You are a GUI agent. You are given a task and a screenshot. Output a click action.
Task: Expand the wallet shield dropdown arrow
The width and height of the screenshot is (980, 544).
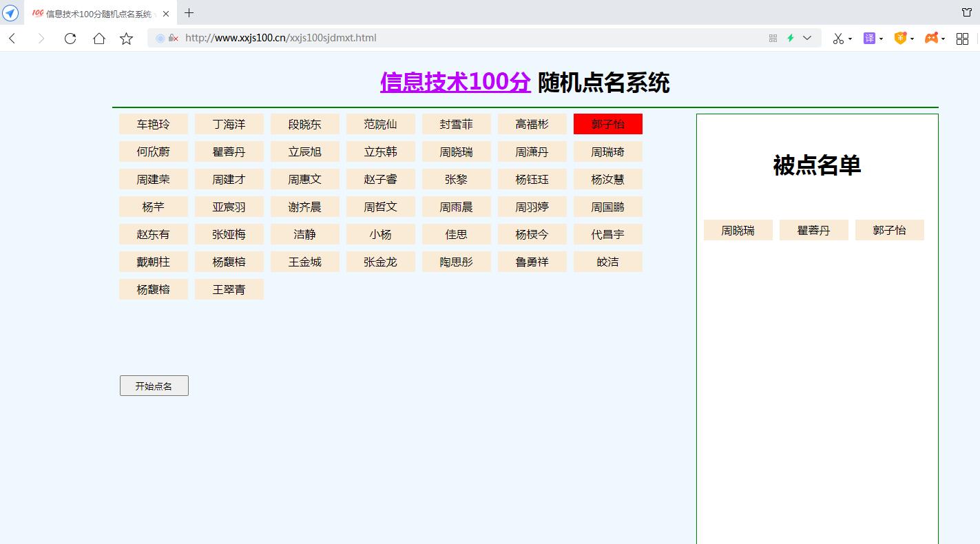pos(912,39)
